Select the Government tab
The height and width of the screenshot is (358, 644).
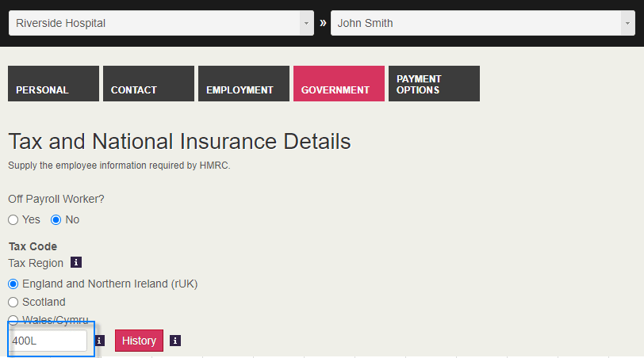(339, 84)
